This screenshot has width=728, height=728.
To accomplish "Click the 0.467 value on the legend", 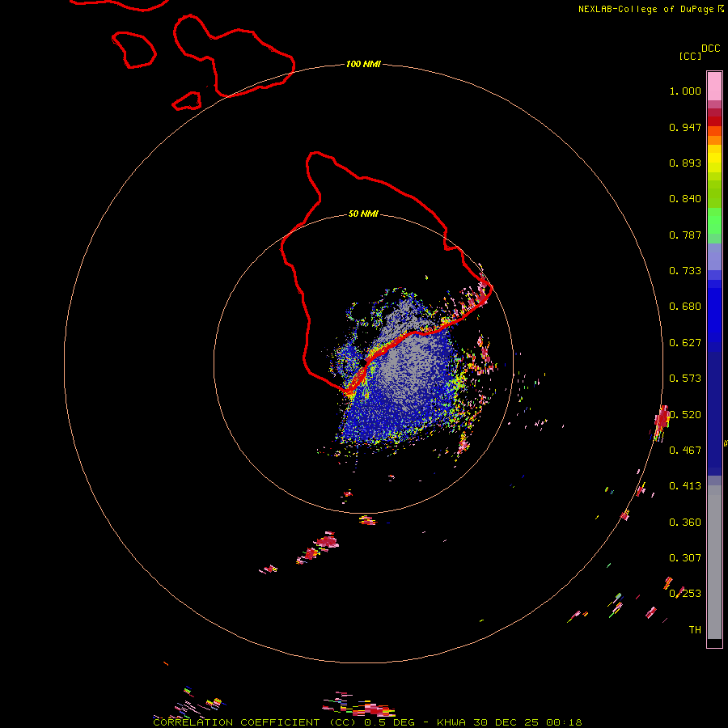I will tap(685, 451).
